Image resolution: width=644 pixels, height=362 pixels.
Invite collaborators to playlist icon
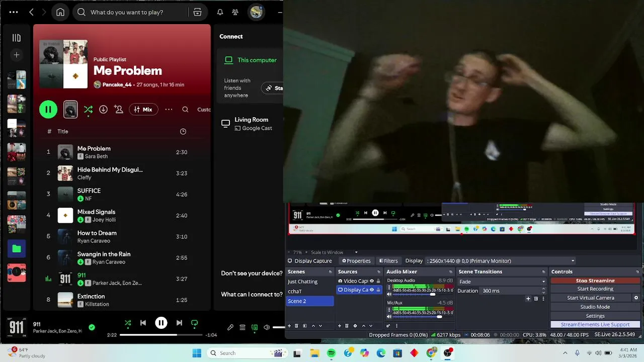coord(119,109)
